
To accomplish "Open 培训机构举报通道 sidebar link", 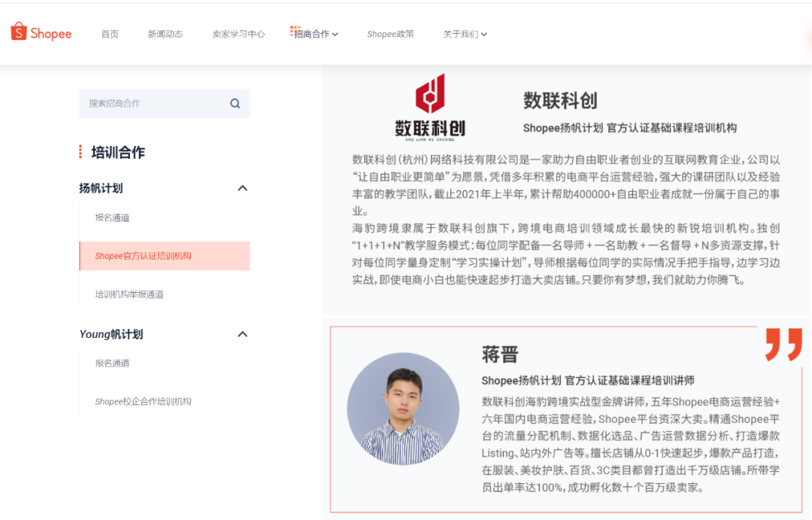I will tap(129, 294).
